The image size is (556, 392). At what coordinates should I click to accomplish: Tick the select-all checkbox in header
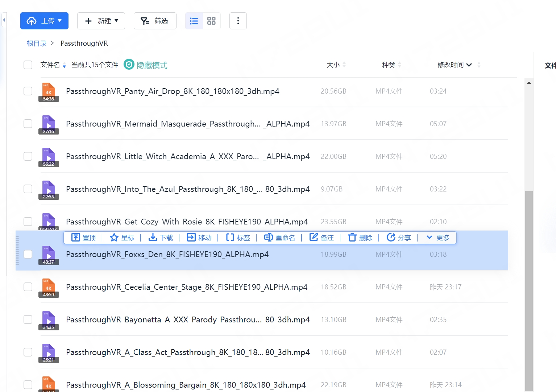pos(28,65)
